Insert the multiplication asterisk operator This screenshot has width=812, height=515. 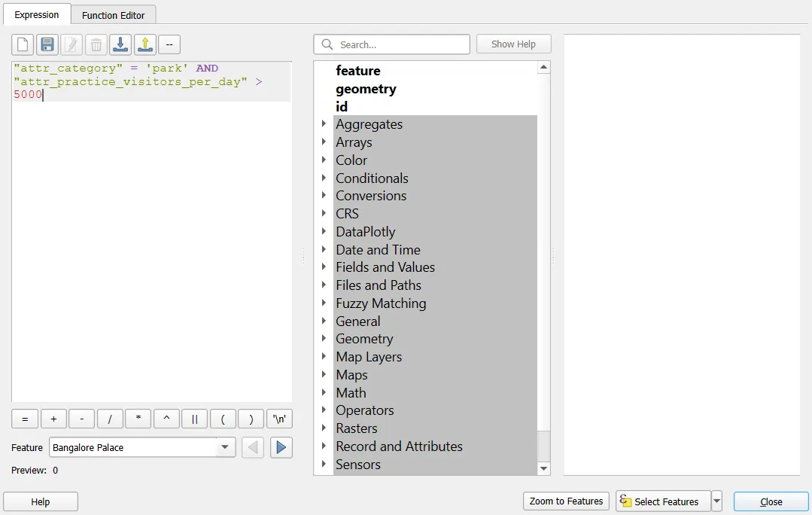click(x=138, y=419)
